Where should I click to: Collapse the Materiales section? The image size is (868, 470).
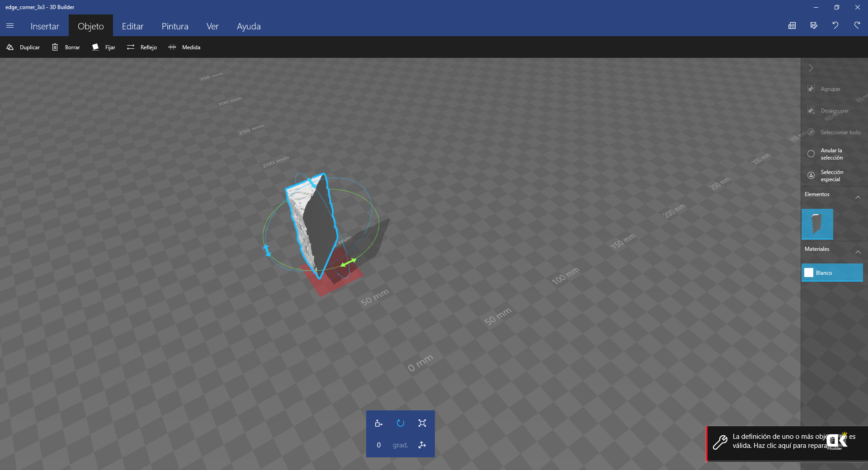coord(858,252)
